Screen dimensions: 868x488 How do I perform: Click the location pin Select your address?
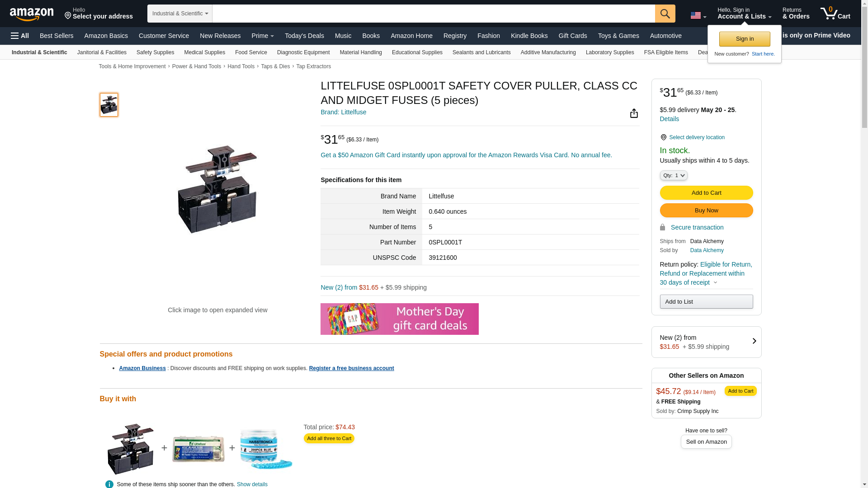pos(99,14)
